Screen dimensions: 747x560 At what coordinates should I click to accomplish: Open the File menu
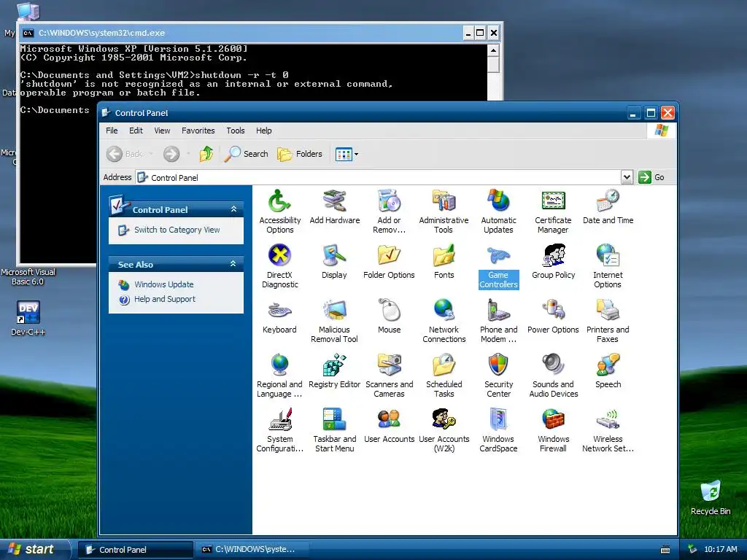(112, 131)
